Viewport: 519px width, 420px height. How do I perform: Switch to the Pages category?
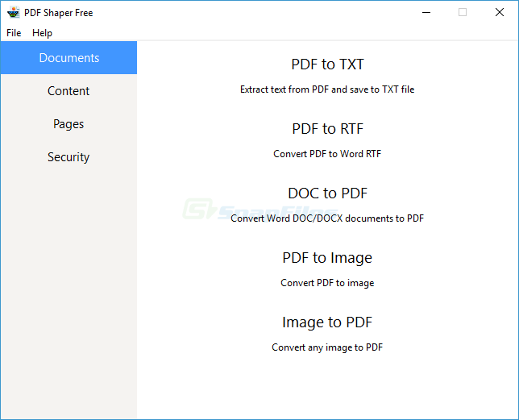click(69, 124)
